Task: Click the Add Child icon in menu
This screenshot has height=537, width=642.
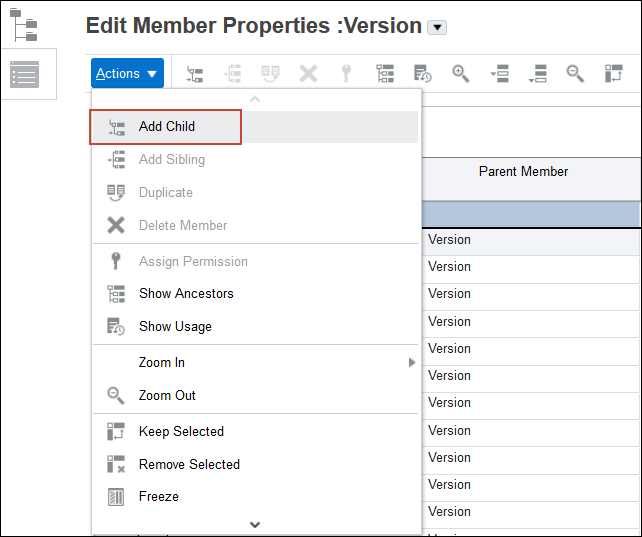Action: coord(116,127)
